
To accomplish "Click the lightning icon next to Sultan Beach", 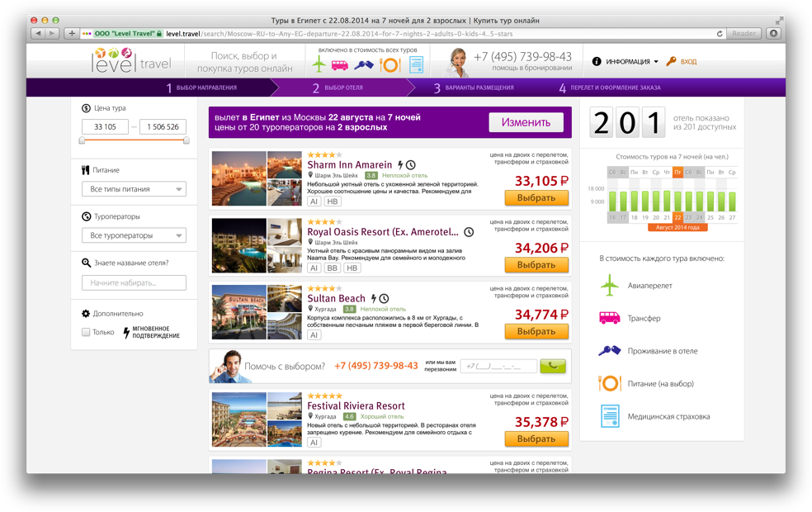I will click(373, 298).
